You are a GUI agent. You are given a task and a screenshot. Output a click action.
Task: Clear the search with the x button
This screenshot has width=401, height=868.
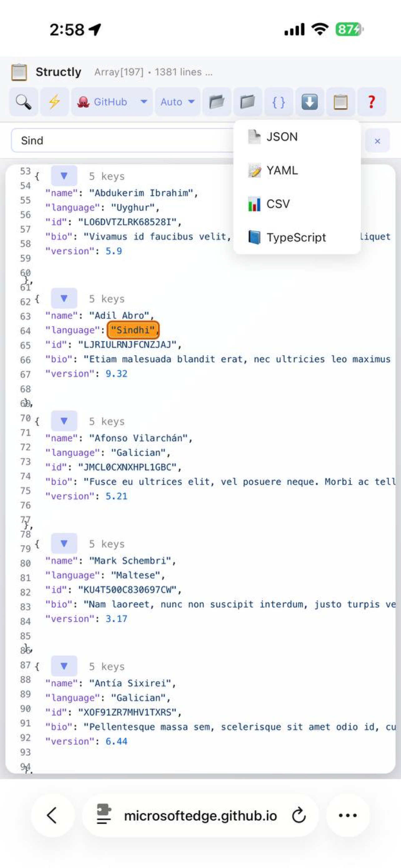pyautogui.click(x=378, y=141)
